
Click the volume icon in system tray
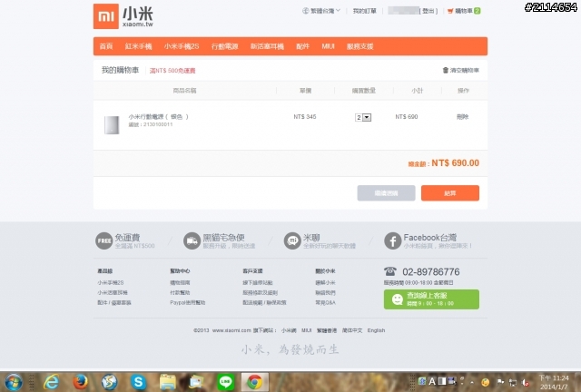pos(525,382)
